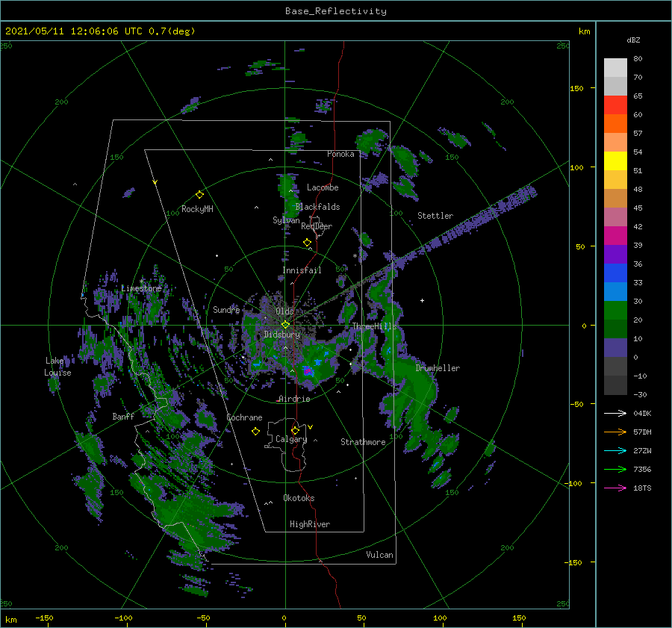This screenshot has height=628, width=672.
Task: Pick the yellow 51-54 dBZ color swatch
Action: [615, 161]
